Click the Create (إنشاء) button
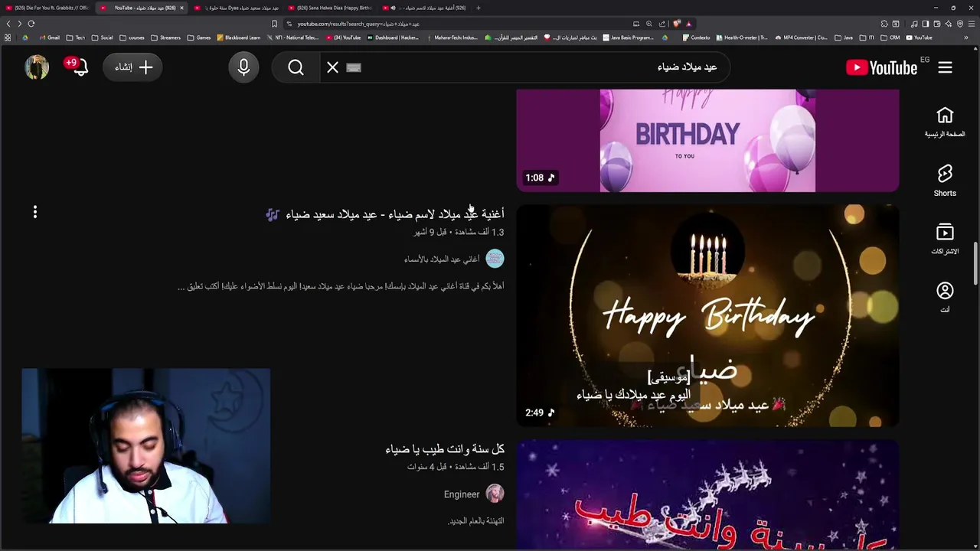Viewport: 980px width, 551px height. pyautogui.click(x=133, y=67)
